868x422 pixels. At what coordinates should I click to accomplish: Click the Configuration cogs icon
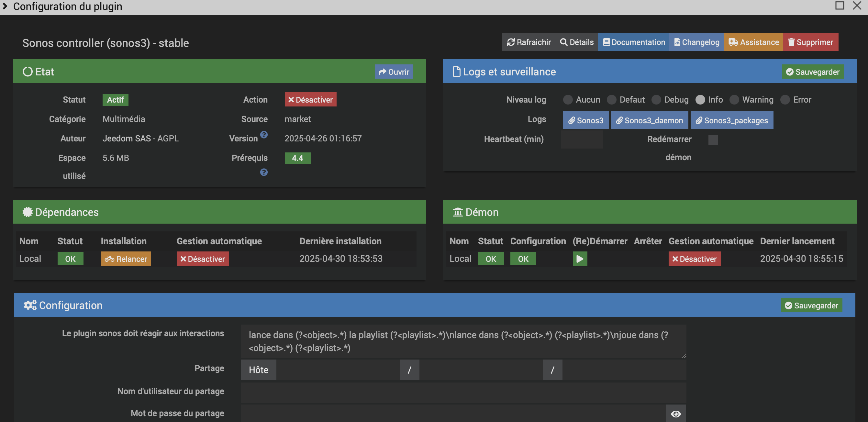(x=30, y=305)
